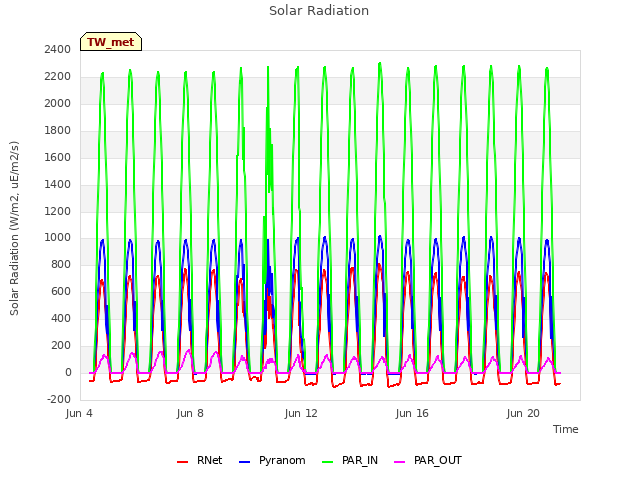Click the Jun 4 x-axis label

[x=79, y=413]
